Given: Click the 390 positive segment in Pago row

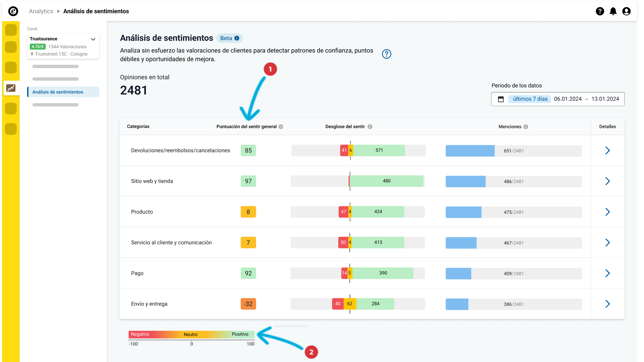Looking at the screenshot, I should click(383, 273).
